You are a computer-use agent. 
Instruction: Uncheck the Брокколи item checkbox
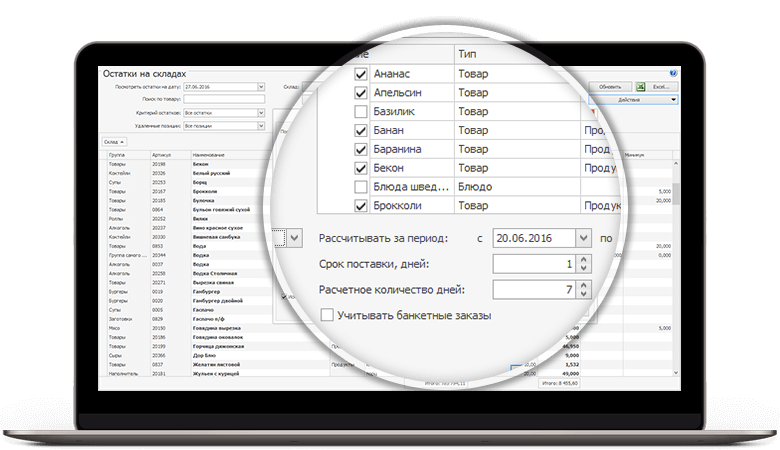(x=360, y=206)
